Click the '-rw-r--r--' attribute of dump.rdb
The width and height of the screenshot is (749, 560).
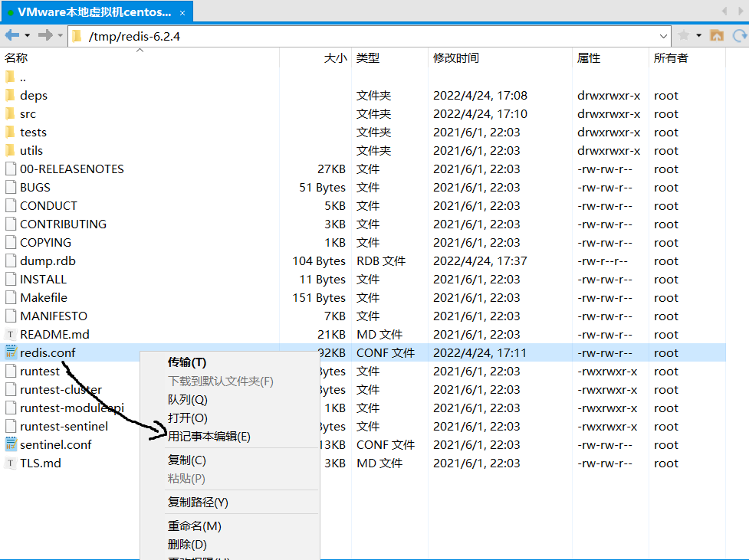(603, 261)
